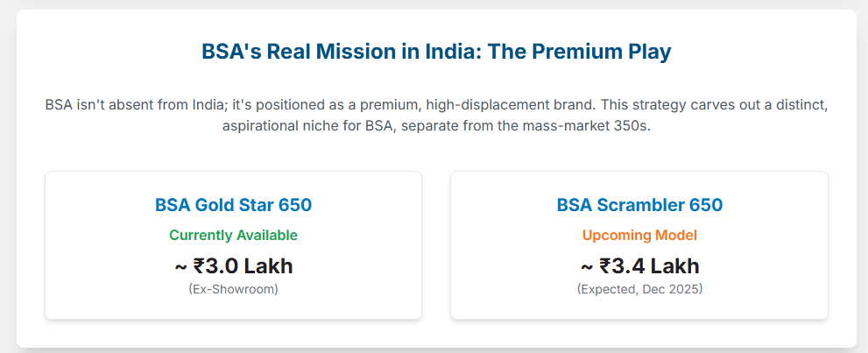Click the "~ ₹3.0 Lakh" price
This screenshot has width=868, height=353.
tap(233, 265)
